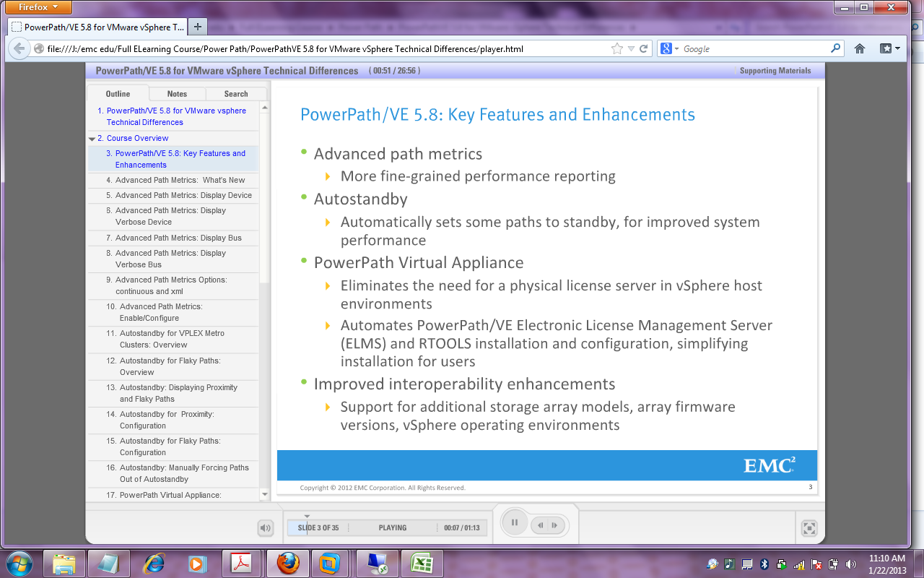The image size is (924, 578).
Task: Switch to the Search tab
Action: (237, 93)
